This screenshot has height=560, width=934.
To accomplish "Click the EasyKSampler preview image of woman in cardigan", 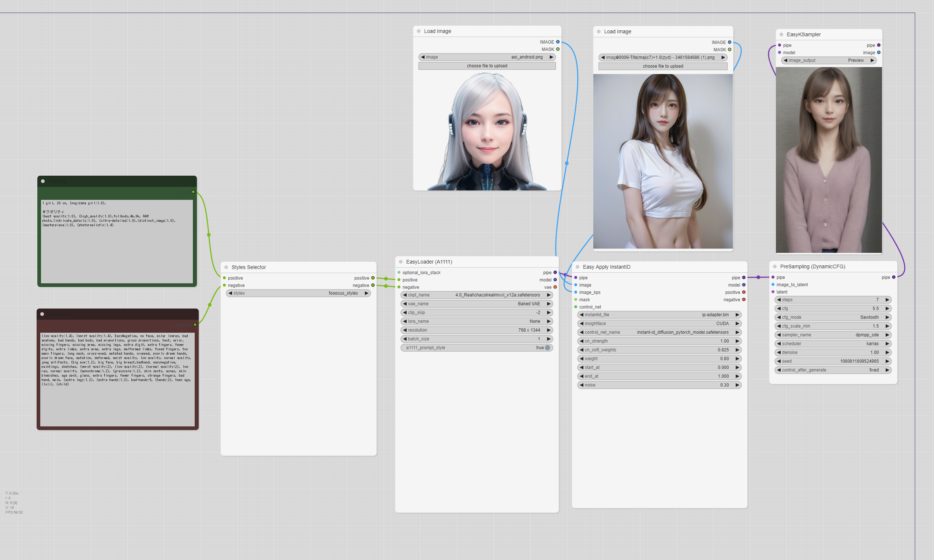I will [x=829, y=160].
